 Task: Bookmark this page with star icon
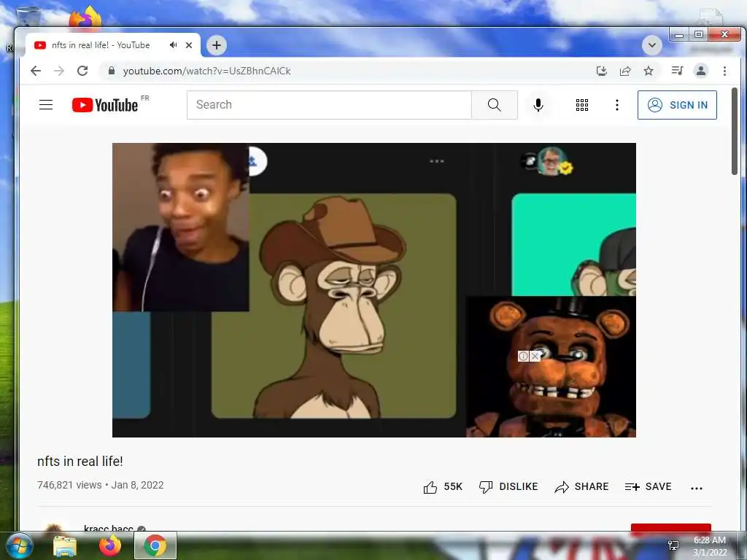[x=649, y=71]
